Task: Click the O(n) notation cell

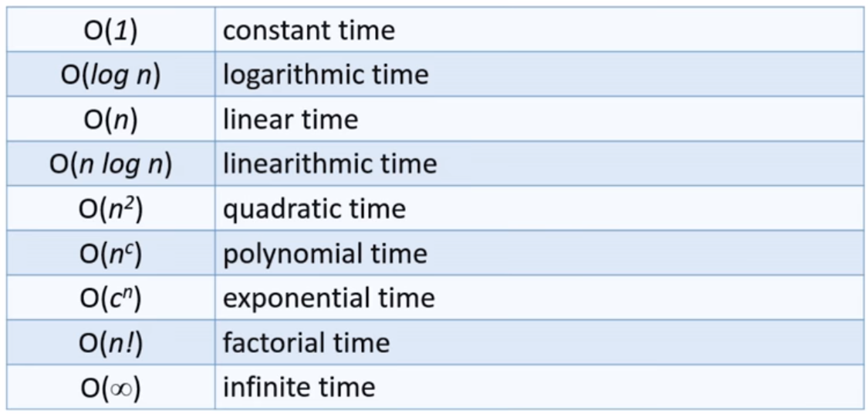Action: pos(110,119)
